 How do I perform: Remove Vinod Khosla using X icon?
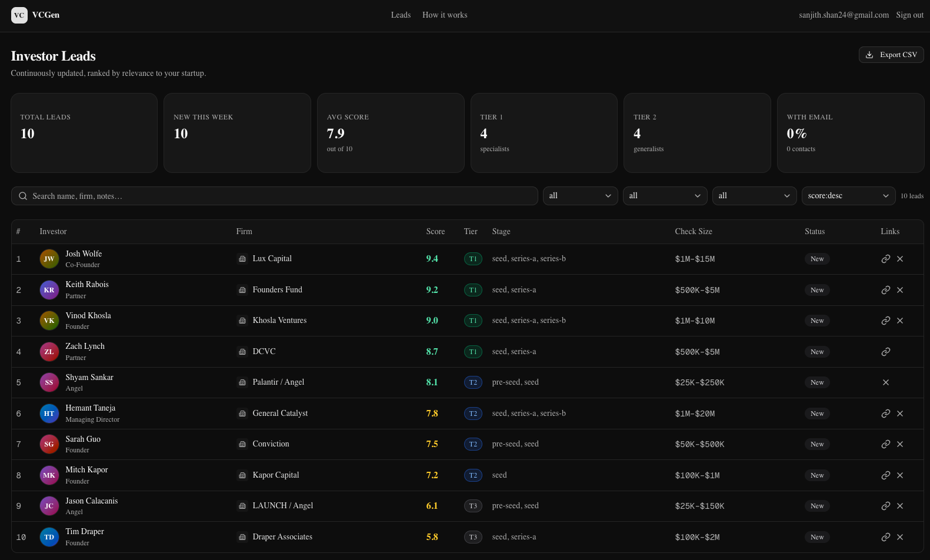click(x=900, y=321)
